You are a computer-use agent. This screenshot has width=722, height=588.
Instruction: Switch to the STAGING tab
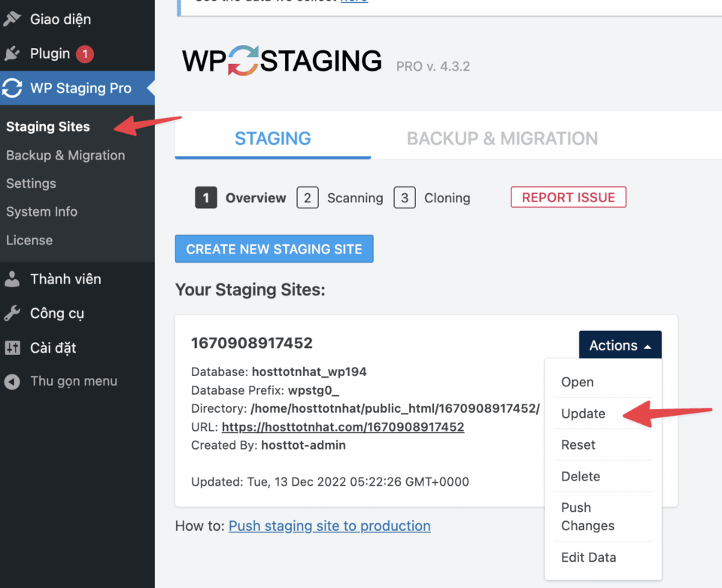click(272, 138)
